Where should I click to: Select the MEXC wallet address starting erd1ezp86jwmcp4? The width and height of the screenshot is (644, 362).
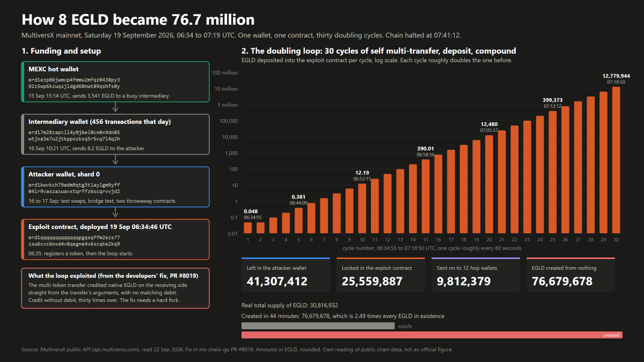tap(74, 83)
